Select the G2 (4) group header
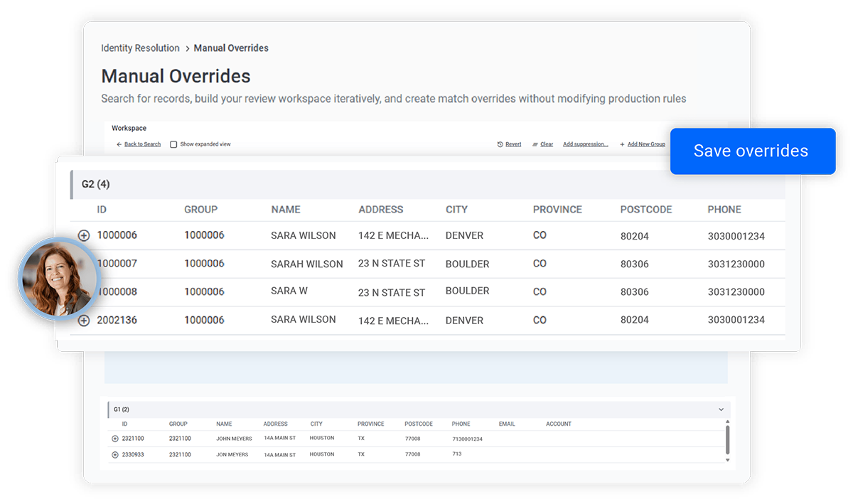The height and width of the screenshot is (504, 853). coord(428,184)
